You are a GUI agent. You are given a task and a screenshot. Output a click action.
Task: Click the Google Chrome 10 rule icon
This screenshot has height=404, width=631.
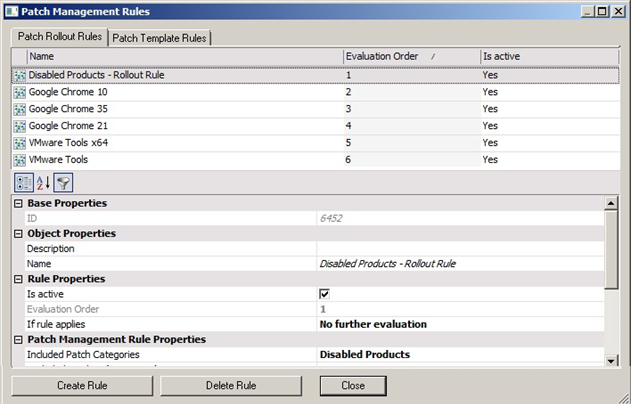click(x=19, y=92)
